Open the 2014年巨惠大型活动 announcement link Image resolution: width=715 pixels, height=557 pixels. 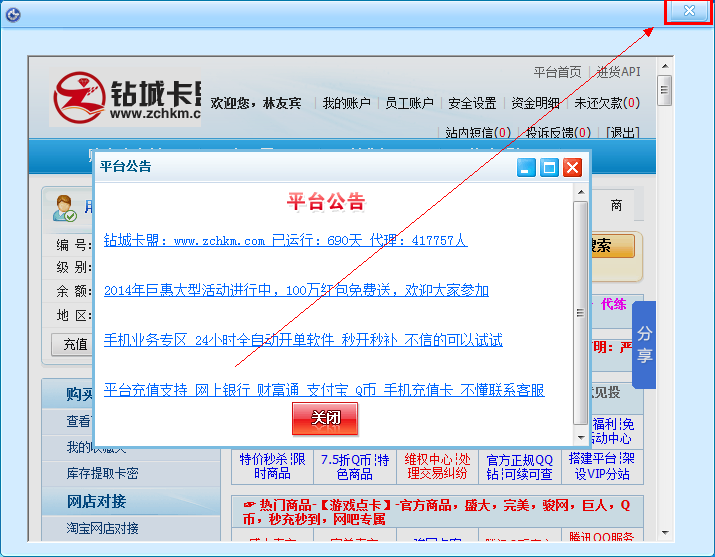pos(296,290)
